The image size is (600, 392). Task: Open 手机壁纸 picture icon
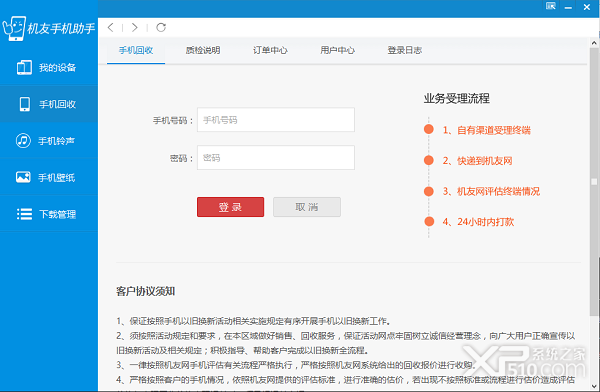(x=23, y=177)
